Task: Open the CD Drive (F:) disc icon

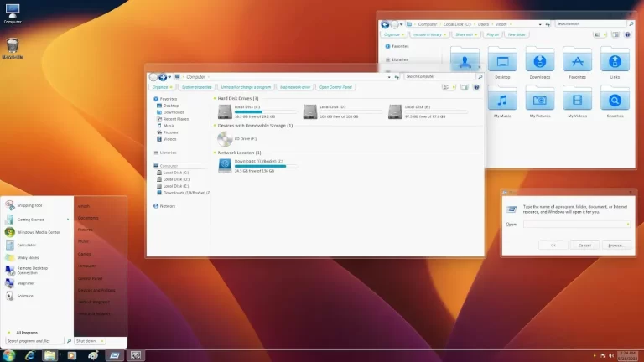Action: (225, 139)
